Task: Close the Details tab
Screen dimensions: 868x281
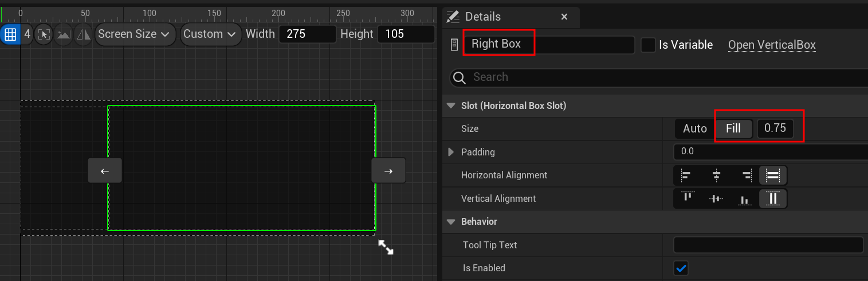Action: coord(564,17)
